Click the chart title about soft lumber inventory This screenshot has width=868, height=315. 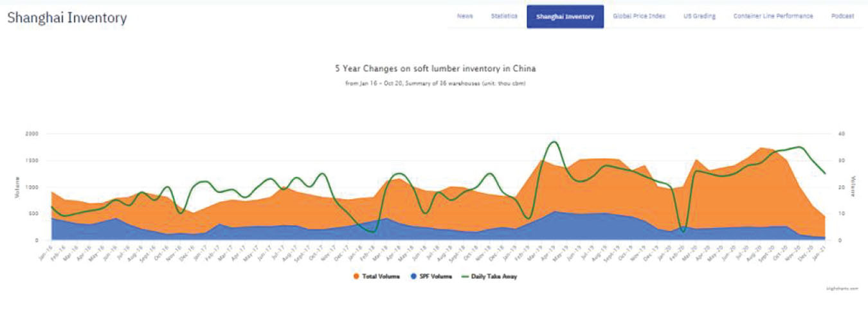435,68
